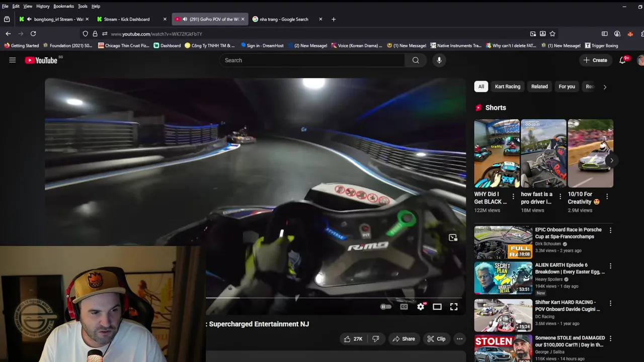
Task: Open the EPIC Onboard Race in Porsche Cup thumbnail
Action: pyautogui.click(x=503, y=242)
